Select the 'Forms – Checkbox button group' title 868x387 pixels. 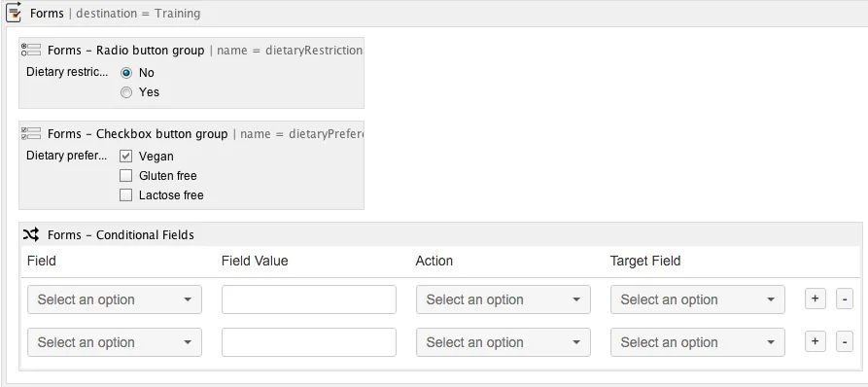coord(137,134)
